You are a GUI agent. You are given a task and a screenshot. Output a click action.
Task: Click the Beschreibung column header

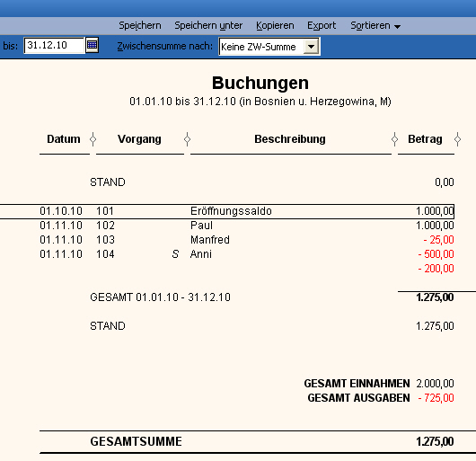tap(290, 139)
